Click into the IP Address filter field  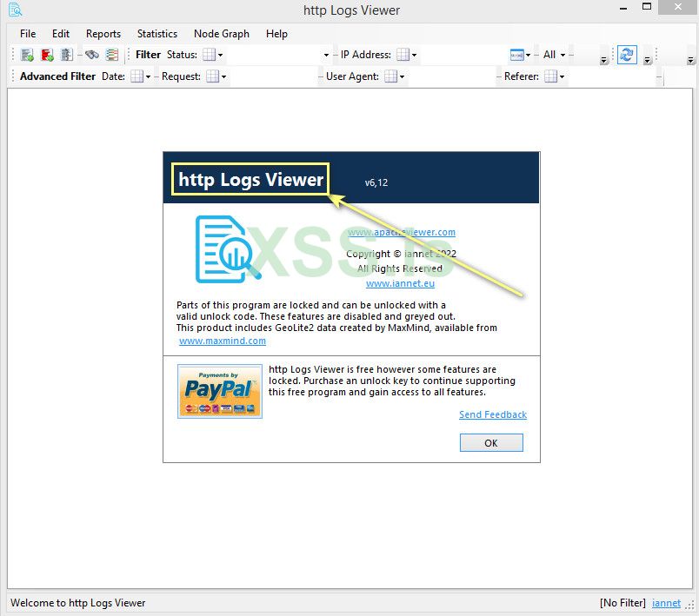pyautogui.click(x=463, y=55)
